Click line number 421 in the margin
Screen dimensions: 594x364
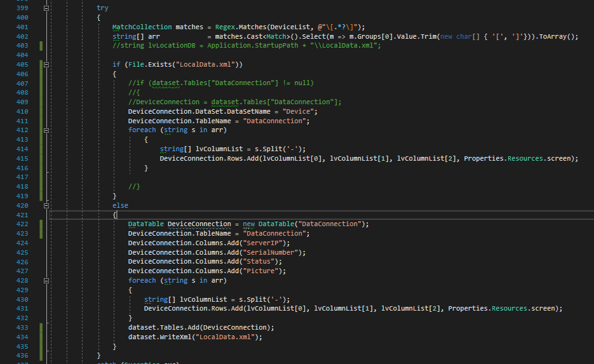click(22, 215)
